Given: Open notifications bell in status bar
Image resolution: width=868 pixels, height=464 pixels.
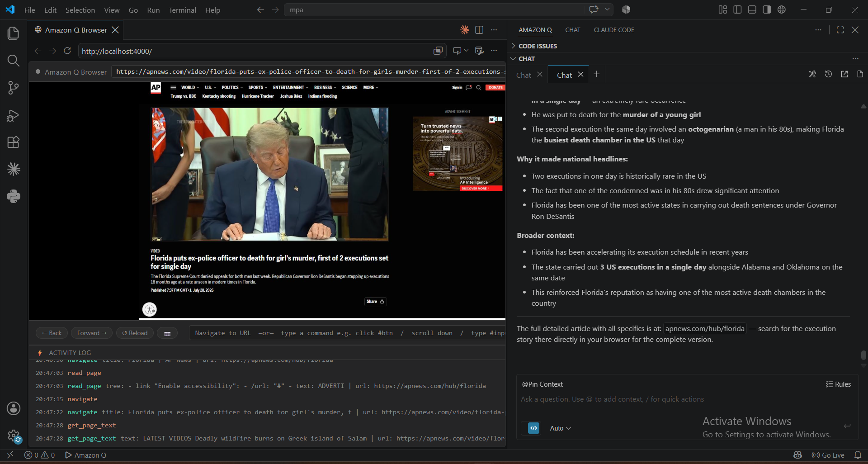Looking at the screenshot, I should point(858,455).
